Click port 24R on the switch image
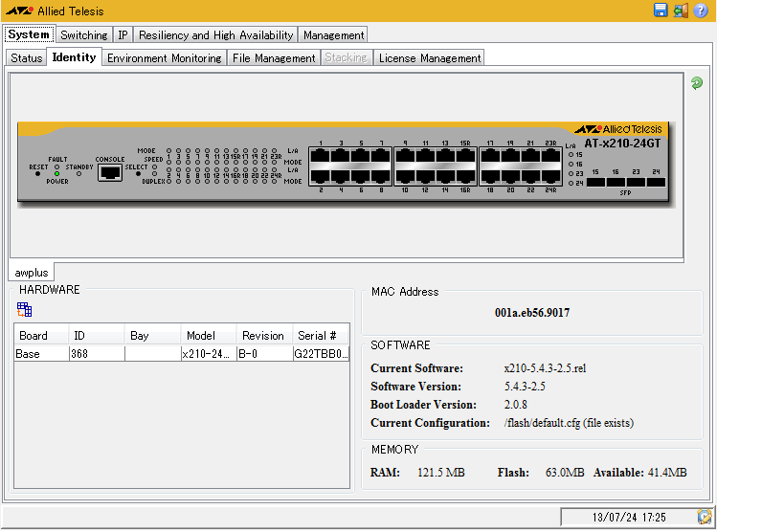The width and height of the screenshot is (784, 532). click(551, 177)
